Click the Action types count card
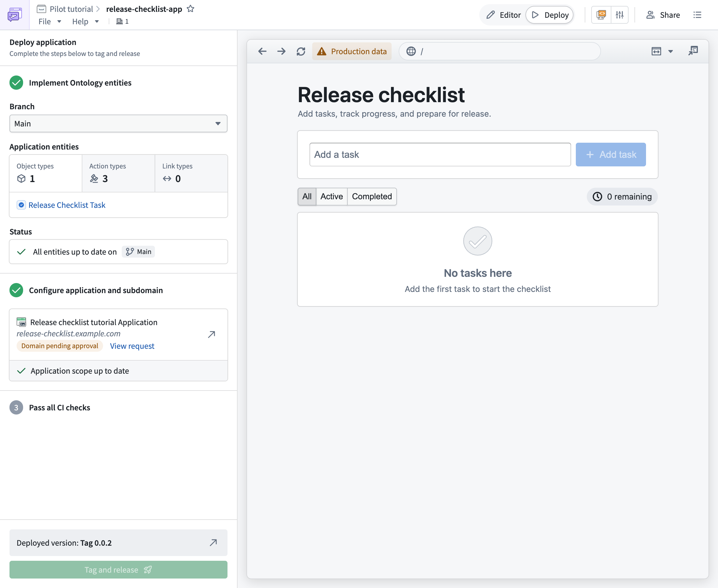Viewport: 718px width, 588px height. (118, 173)
